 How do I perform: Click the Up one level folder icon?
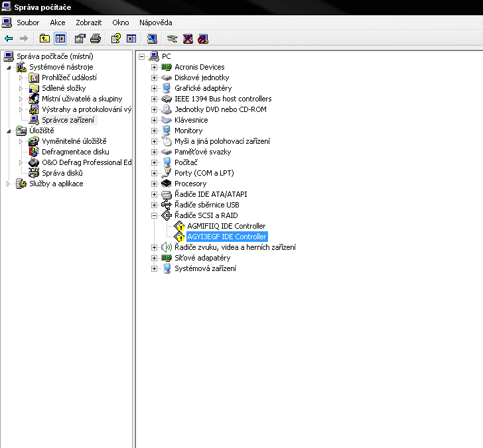pyautogui.click(x=44, y=38)
